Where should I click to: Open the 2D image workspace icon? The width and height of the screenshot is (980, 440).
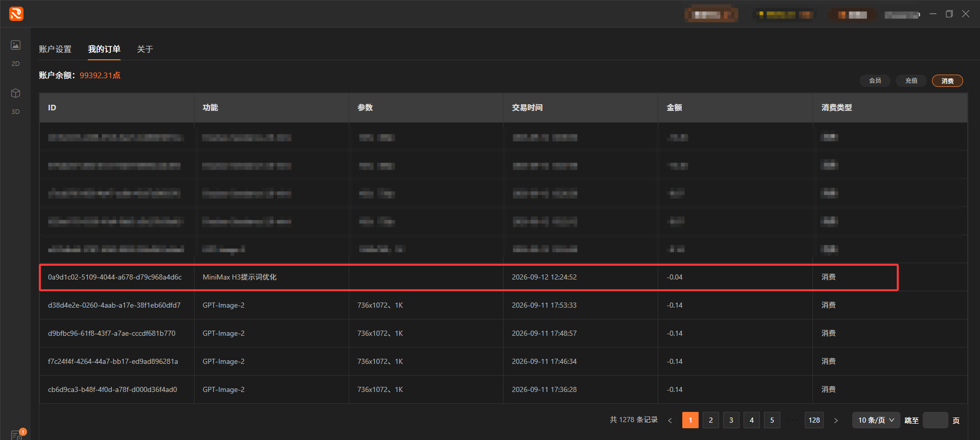pos(16,45)
